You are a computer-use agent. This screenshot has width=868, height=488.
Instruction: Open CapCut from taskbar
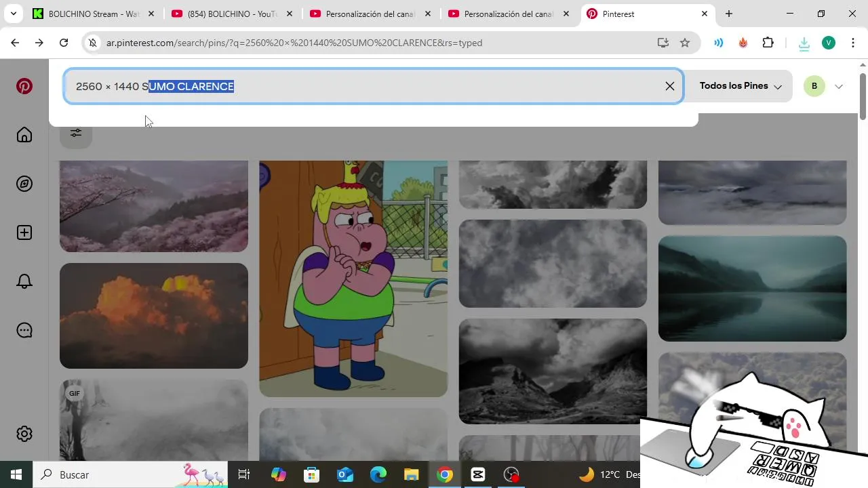[478, 474]
